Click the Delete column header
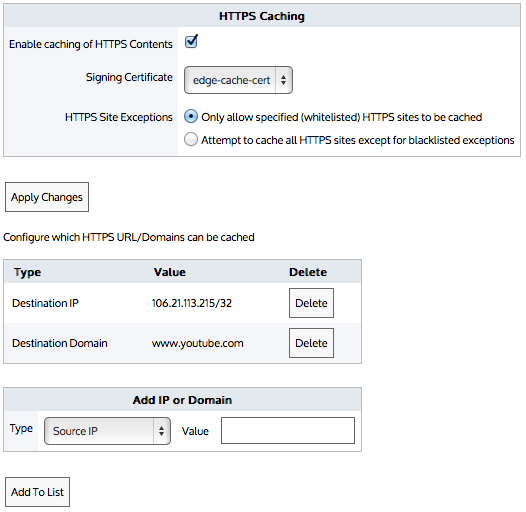526x512 pixels. point(308,272)
